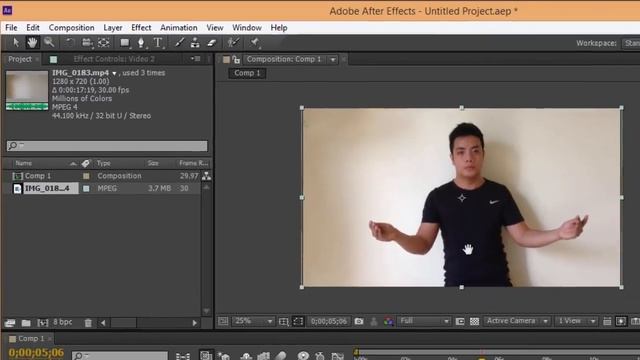Open the Edit menu

click(x=33, y=28)
